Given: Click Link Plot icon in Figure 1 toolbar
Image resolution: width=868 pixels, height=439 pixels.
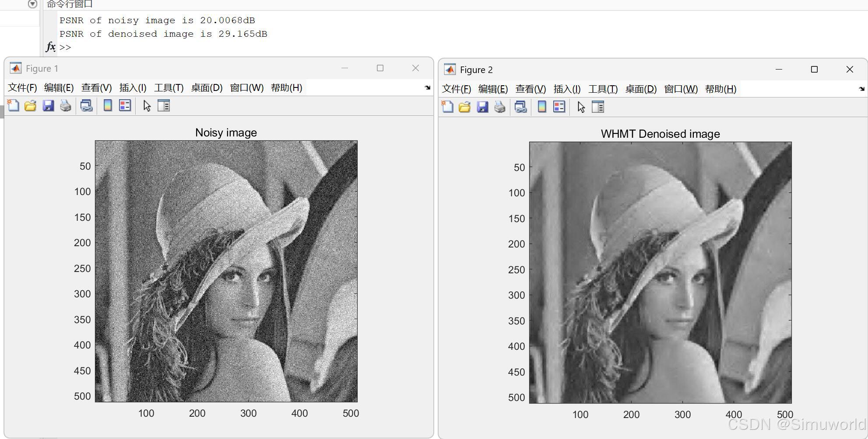Looking at the screenshot, I should point(86,105).
